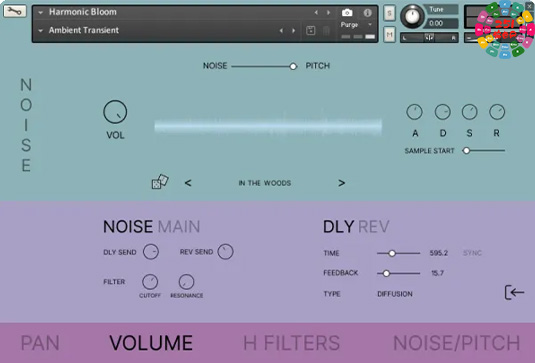Image resolution: width=535 pixels, height=363 pixels.
Task: Mute the instrument with M button
Action: tap(389, 34)
